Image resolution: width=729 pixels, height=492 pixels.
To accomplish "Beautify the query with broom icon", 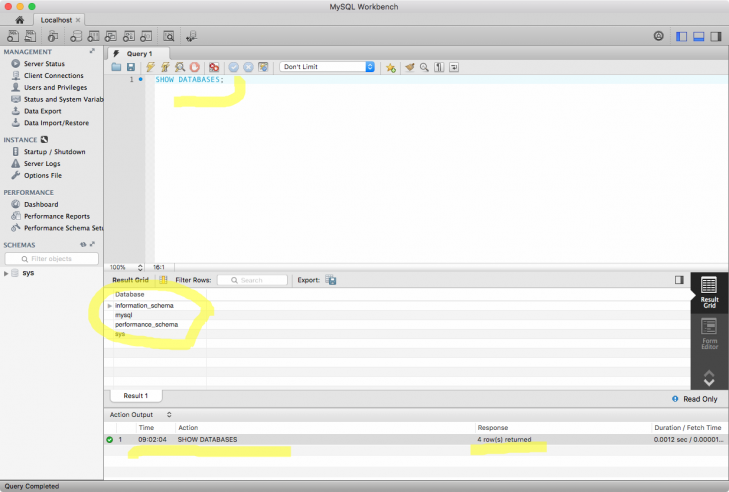I will click(410, 67).
